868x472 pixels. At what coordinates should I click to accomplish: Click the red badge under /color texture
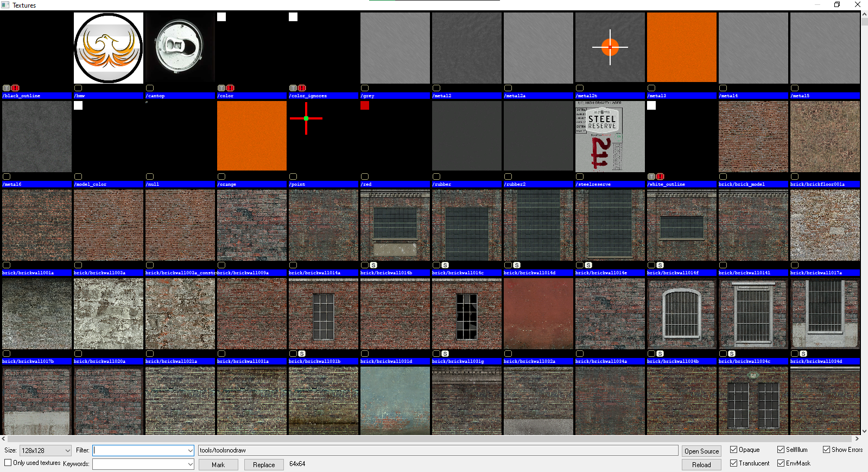point(230,88)
